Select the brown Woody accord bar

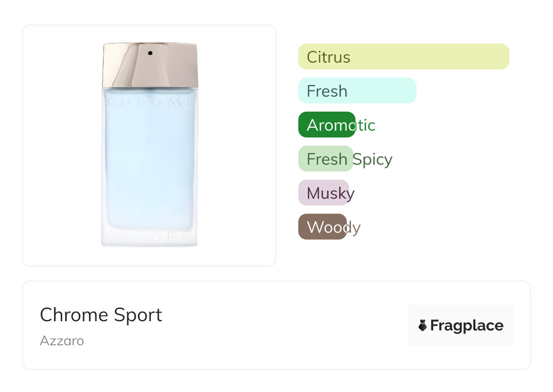[x=322, y=227]
